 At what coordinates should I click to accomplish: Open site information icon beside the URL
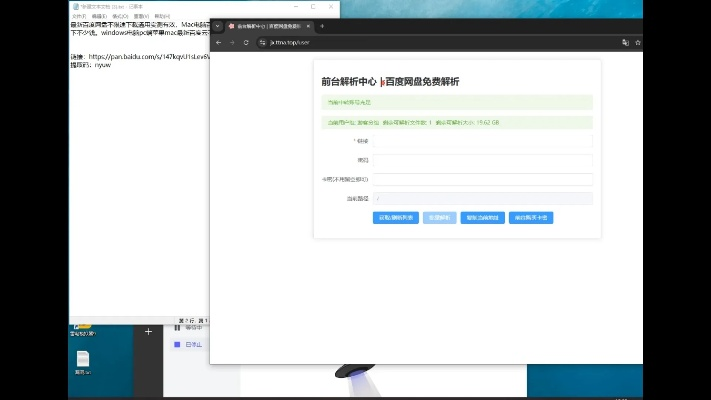[x=262, y=43]
